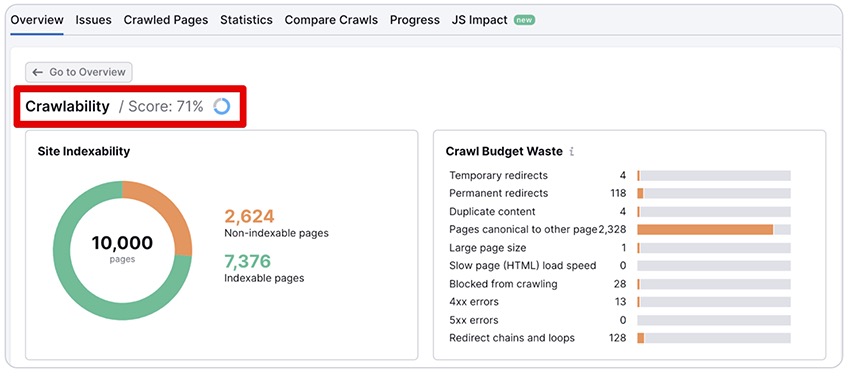The height and width of the screenshot is (379, 848).
Task: Click the Score: 71% text
Action: point(166,107)
